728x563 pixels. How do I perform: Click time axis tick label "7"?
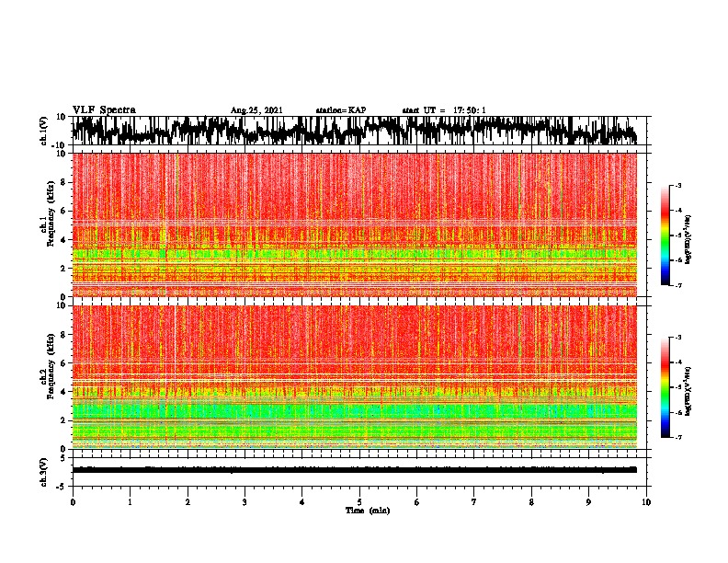(474, 502)
